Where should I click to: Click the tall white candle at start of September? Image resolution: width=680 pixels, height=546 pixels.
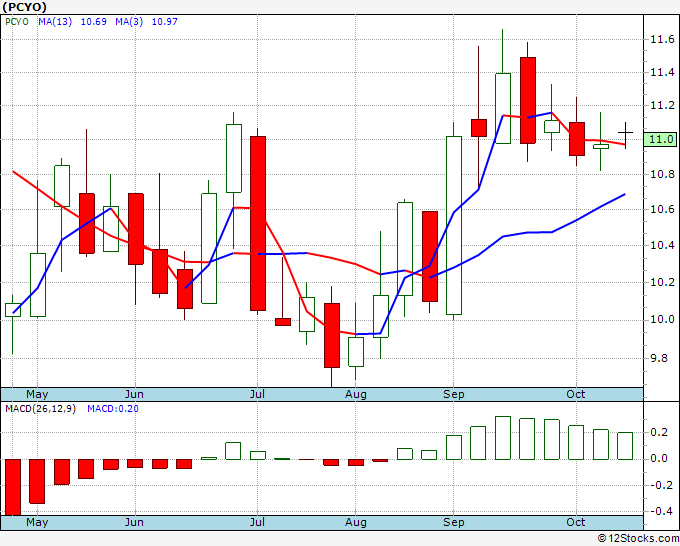point(454,226)
